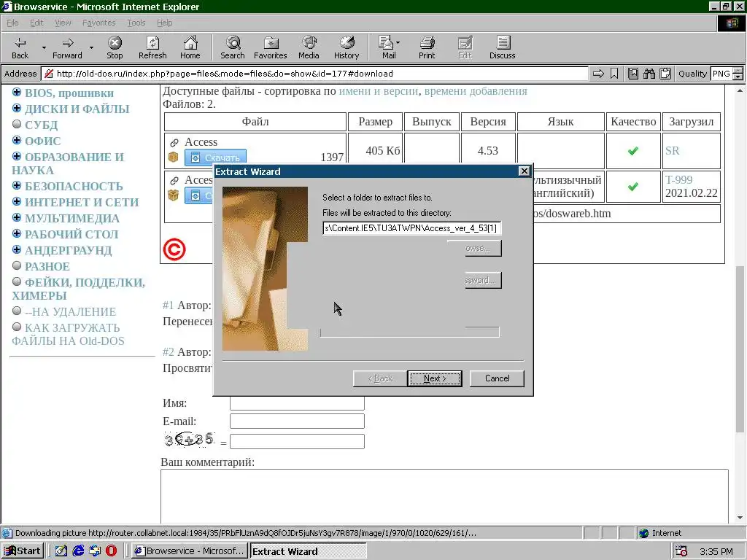Viewport: 747px width, 560px height.
Task: Open the СУБД link
Action: [x=41, y=125]
